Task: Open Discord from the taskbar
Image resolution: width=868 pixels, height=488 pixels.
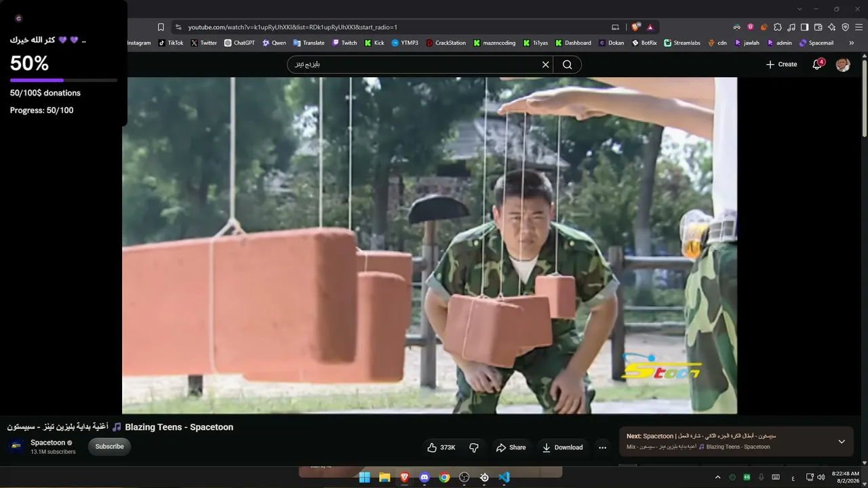Action: [x=425, y=477]
